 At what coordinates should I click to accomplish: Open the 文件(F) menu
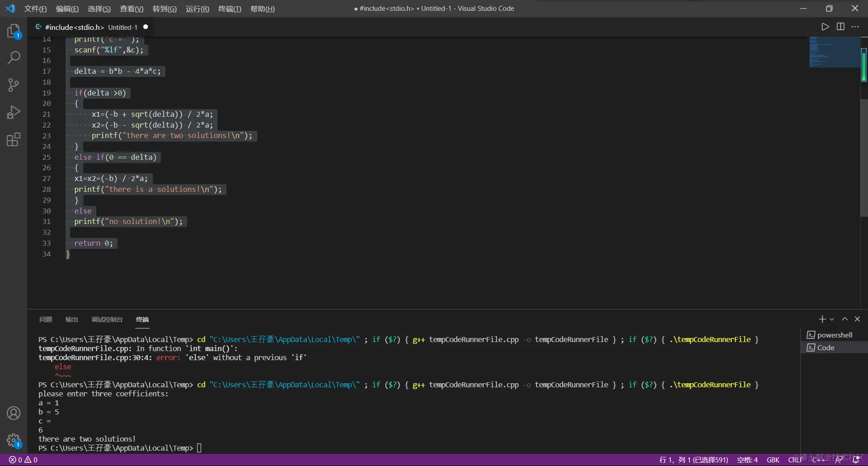click(x=36, y=9)
